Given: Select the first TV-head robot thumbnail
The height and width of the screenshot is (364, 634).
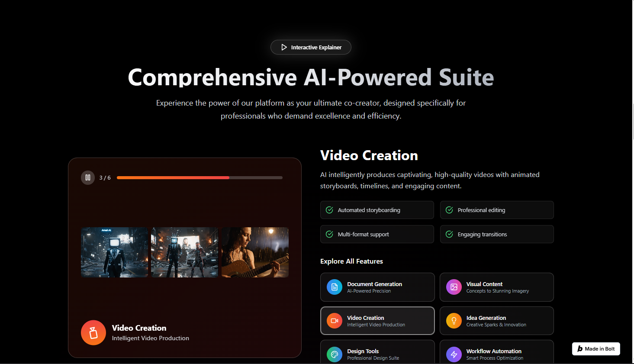Looking at the screenshot, I should pyautogui.click(x=115, y=252).
